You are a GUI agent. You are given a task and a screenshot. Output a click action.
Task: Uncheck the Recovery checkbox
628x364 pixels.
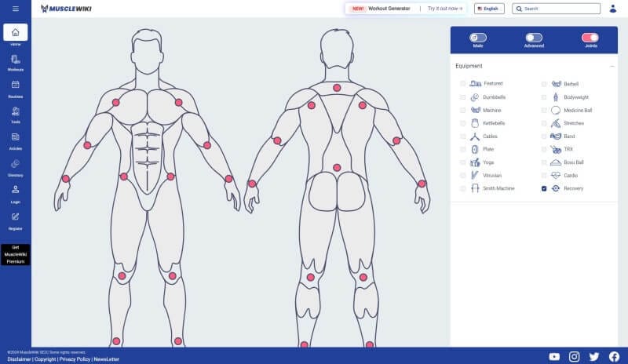click(544, 188)
